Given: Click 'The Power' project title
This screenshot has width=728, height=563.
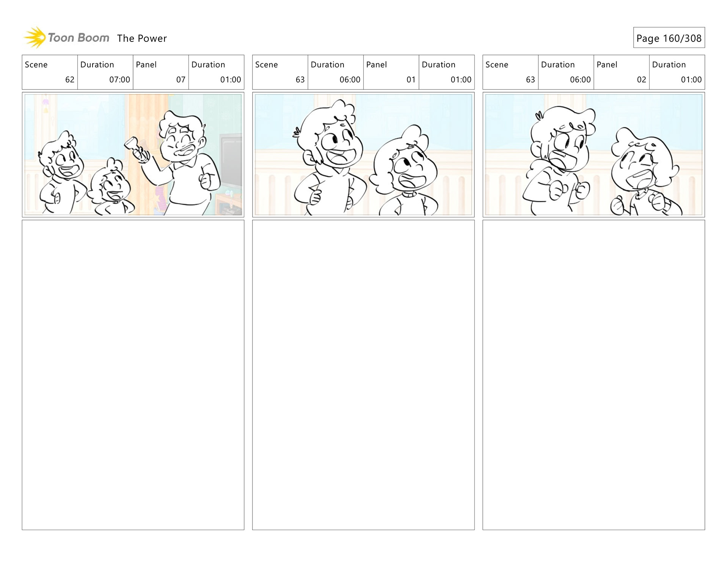Looking at the screenshot, I should coord(142,38).
